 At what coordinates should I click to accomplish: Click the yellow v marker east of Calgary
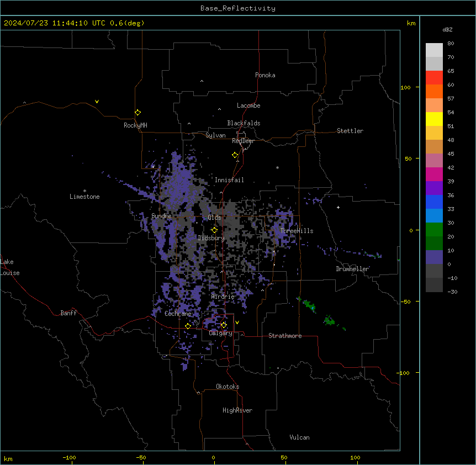click(x=237, y=323)
